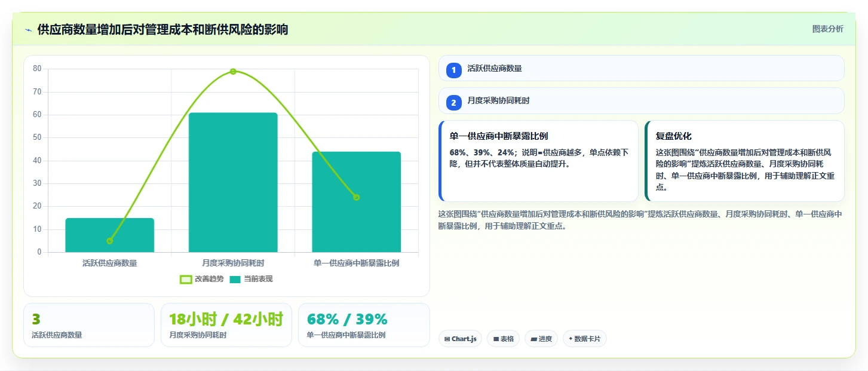Click the summary paragraph under the info cards
Image resolution: width=868 pixels, height=371 pixels.
[x=641, y=220]
